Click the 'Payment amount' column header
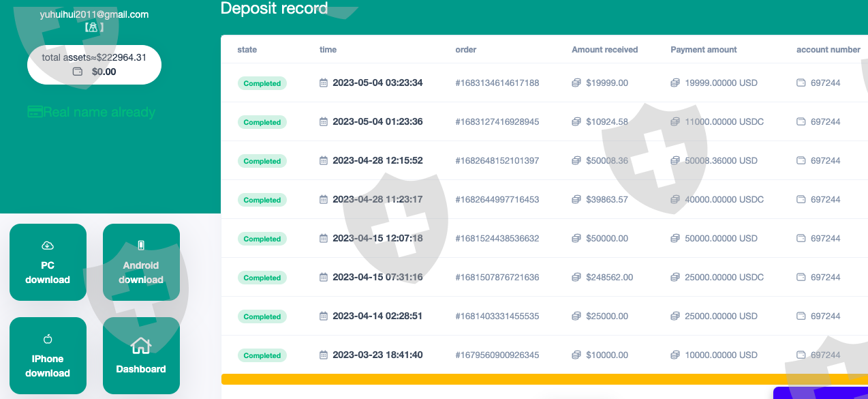The image size is (868, 399). point(703,50)
